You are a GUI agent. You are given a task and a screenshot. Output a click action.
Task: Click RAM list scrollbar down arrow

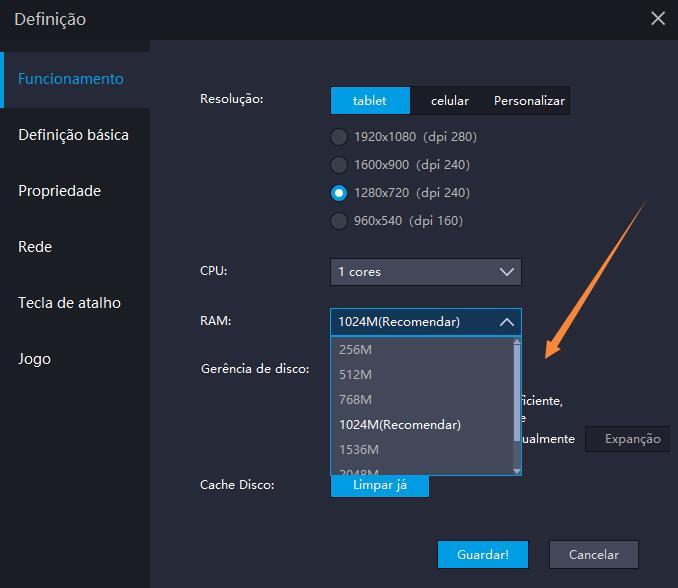[x=517, y=471]
